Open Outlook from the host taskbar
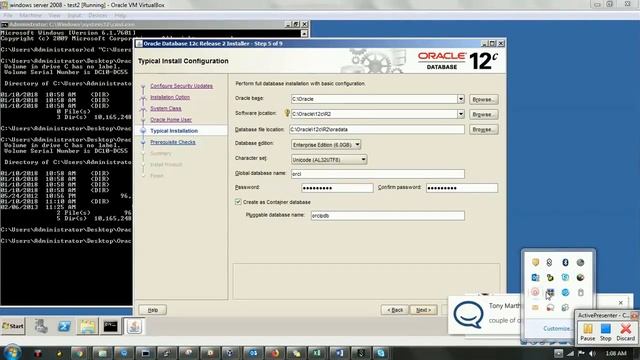The height and width of the screenshot is (360, 640). point(253,353)
